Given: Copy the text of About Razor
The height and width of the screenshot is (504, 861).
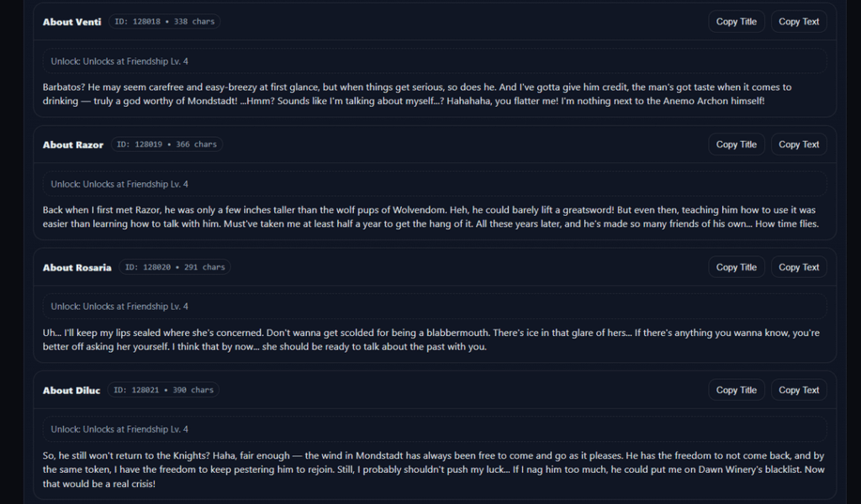Looking at the screenshot, I should pyautogui.click(x=799, y=144).
